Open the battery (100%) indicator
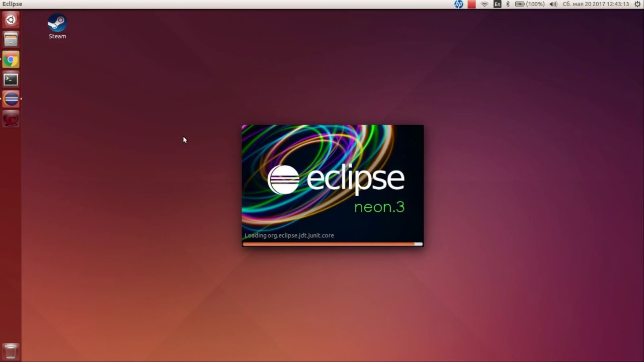Image resolution: width=644 pixels, height=362 pixels. [x=530, y=4]
